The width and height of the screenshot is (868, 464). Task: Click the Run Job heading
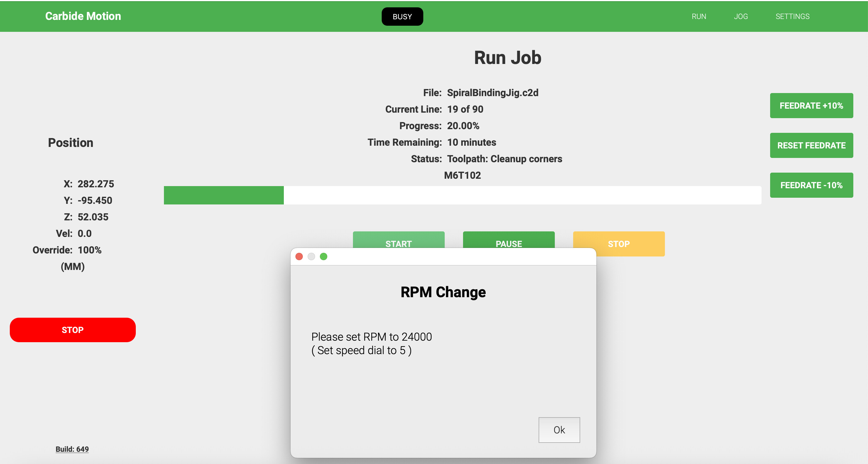(x=507, y=58)
